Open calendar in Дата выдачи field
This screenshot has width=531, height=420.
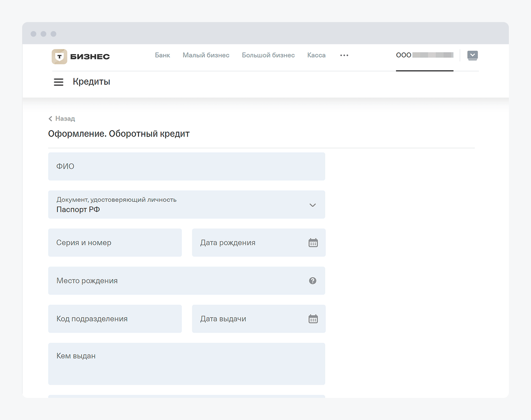pos(313,319)
